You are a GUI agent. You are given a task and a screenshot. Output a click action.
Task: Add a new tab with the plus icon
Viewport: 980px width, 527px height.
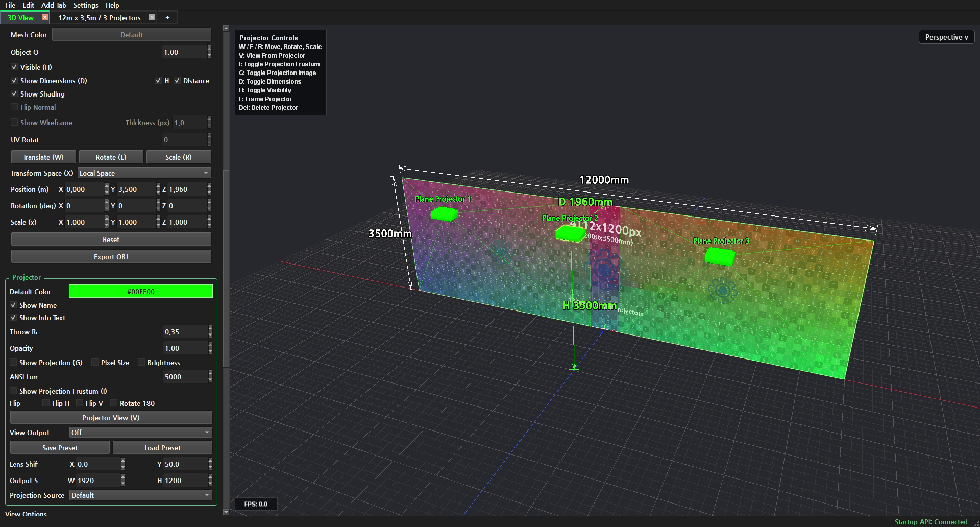(x=167, y=17)
